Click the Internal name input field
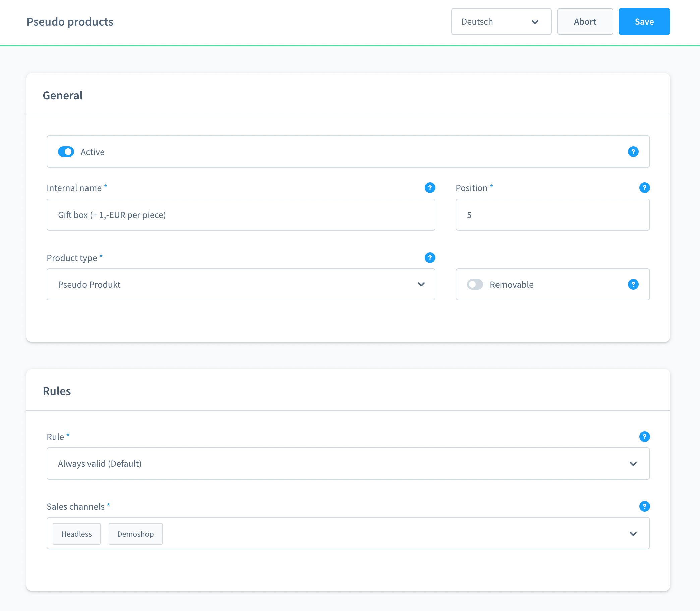Screen dimensions: 700x611 (x=241, y=214)
